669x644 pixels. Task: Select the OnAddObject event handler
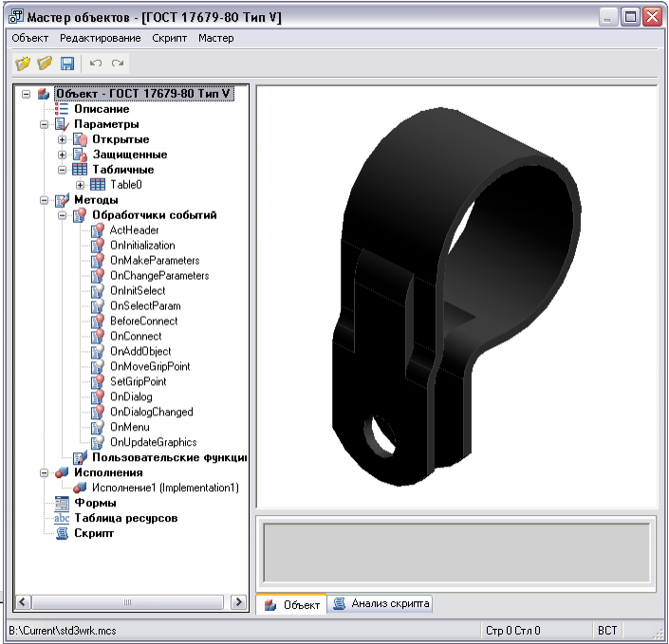click(x=140, y=352)
